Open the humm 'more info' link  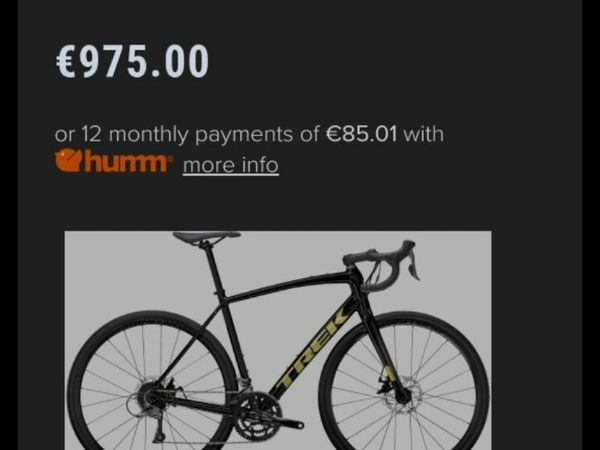[231, 166]
